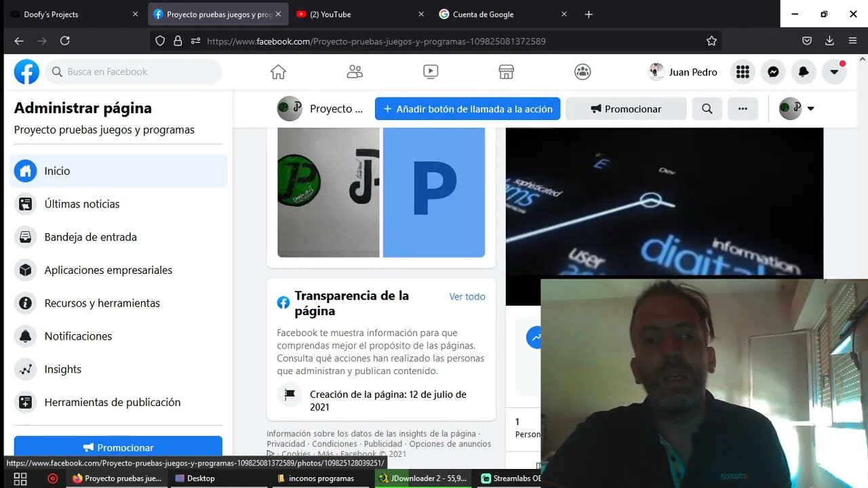Search within the page using magnifier button
This screenshot has width=868, height=488.
(x=707, y=108)
